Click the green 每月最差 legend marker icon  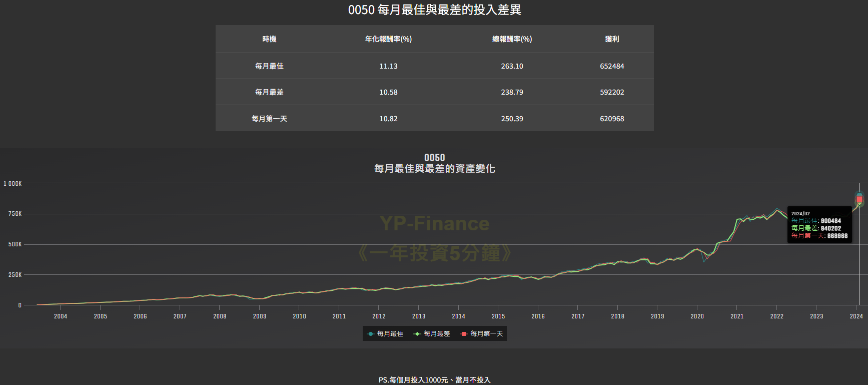click(417, 334)
